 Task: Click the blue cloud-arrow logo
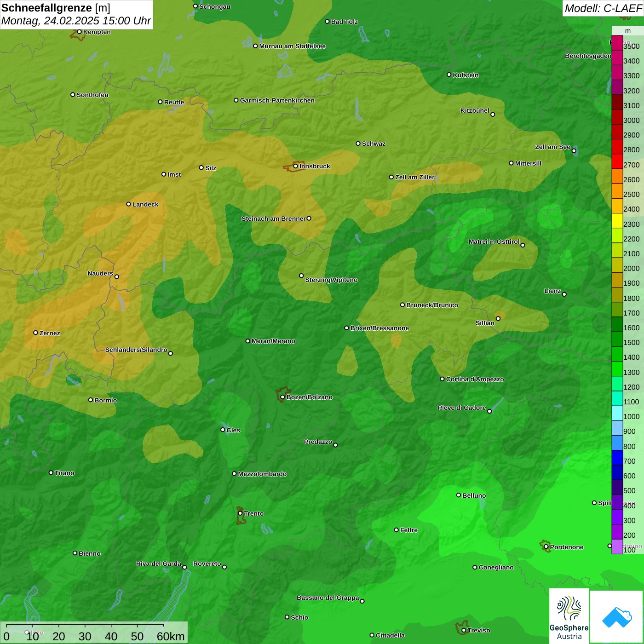(x=617, y=617)
